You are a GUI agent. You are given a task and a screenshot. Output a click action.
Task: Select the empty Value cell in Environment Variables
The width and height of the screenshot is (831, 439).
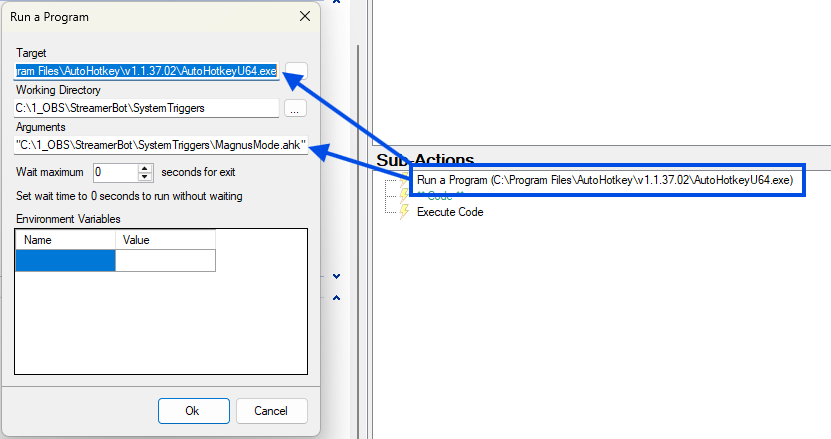165,261
